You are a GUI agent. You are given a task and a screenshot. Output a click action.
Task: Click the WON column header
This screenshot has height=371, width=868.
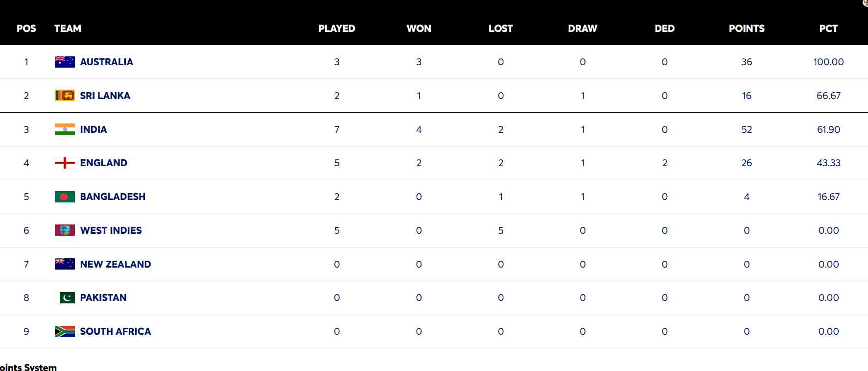[x=419, y=28]
